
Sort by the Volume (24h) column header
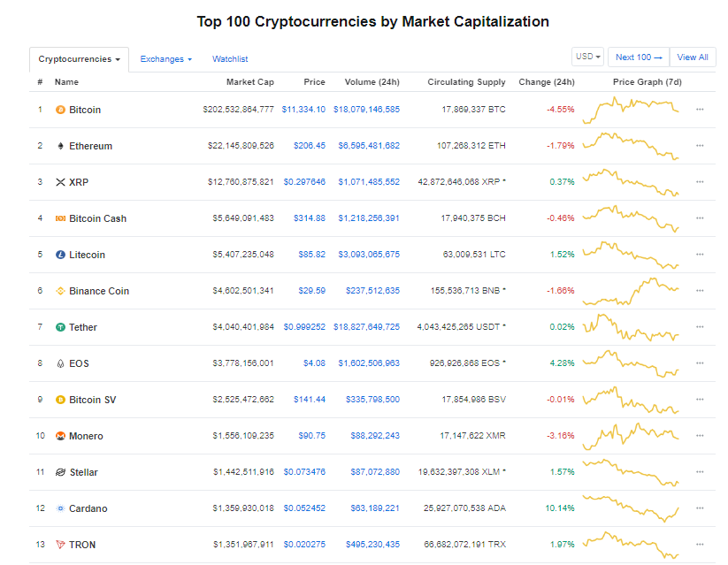click(372, 81)
